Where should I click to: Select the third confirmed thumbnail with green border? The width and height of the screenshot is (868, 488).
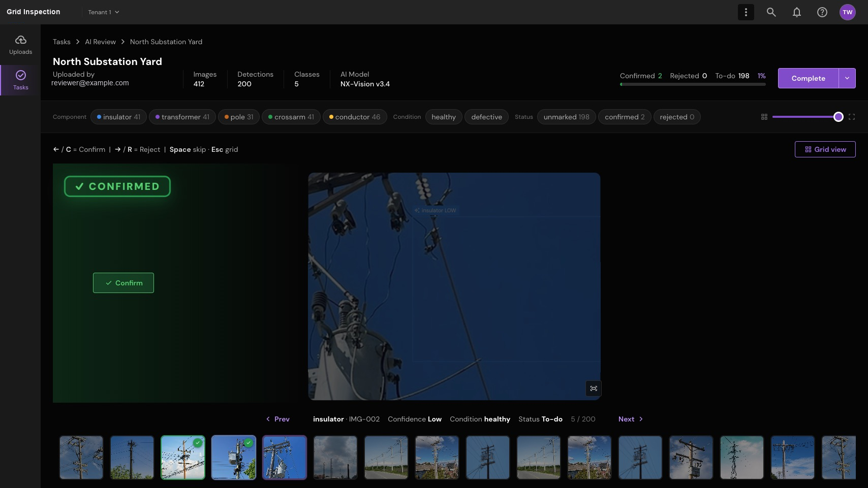[x=183, y=458]
